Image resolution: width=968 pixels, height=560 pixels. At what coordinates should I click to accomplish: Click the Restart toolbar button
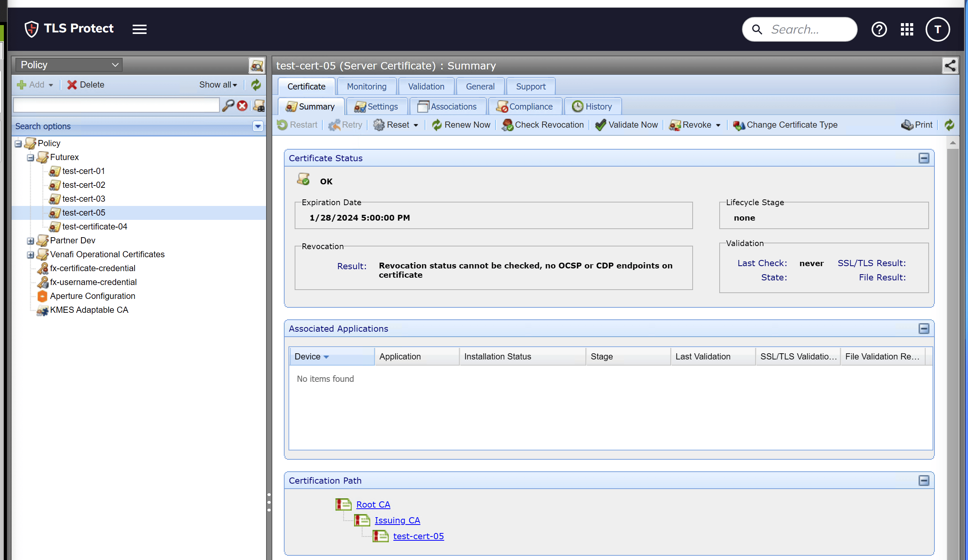click(x=297, y=125)
